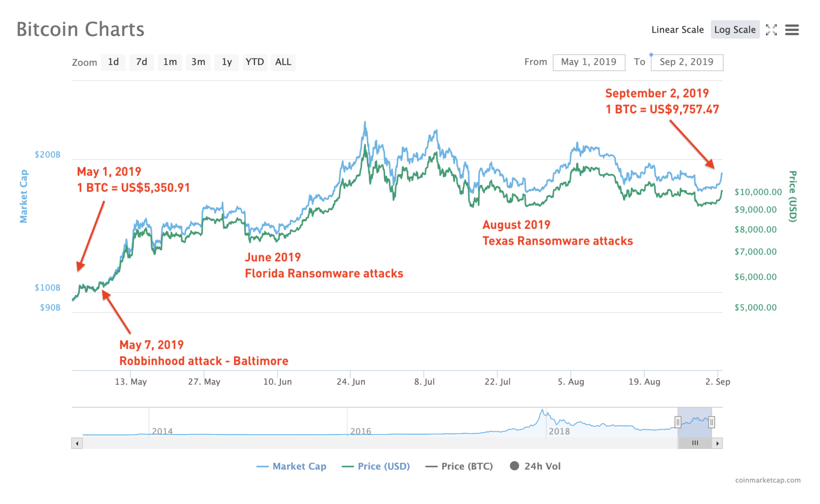Click the 2016 marker in navigator
820x504 pixels.
(361, 431)
